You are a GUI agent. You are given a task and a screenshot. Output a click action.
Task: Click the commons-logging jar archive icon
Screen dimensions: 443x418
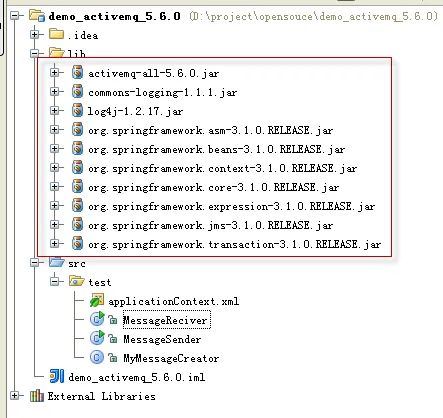pos(77,91)
